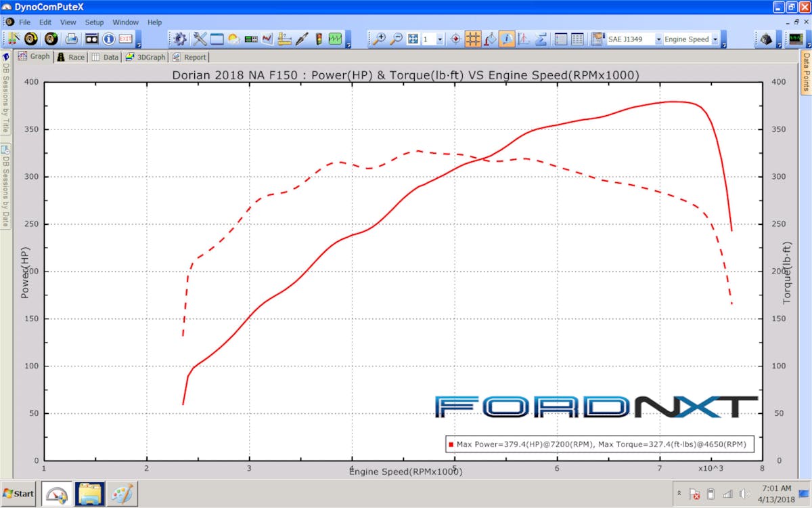Image resolution: width=812 pixels, height=508 pixels.
Task: Toggle the highlighted grid lines button
Action: pyautogui.click(x=473, y=39)
